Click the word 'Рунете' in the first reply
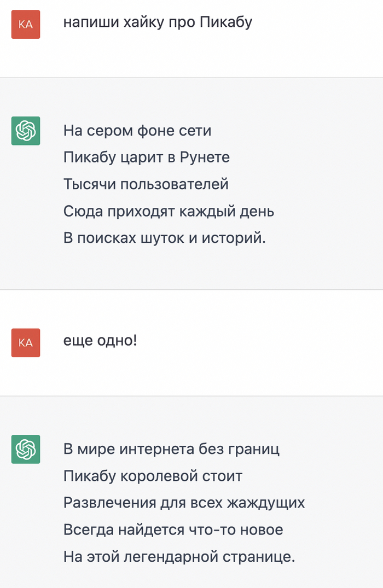Screen dimensions: 383x588 pyautogui.click(x=205, y=158)
